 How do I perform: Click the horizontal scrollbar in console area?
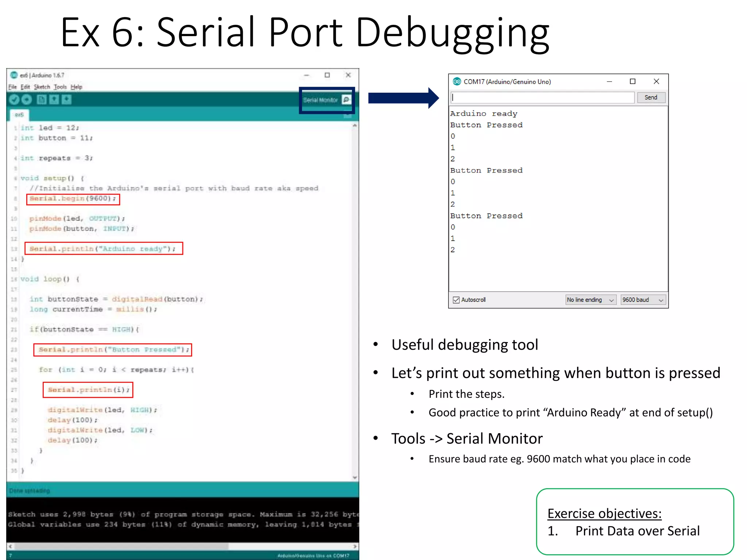[x=120, y=546]
